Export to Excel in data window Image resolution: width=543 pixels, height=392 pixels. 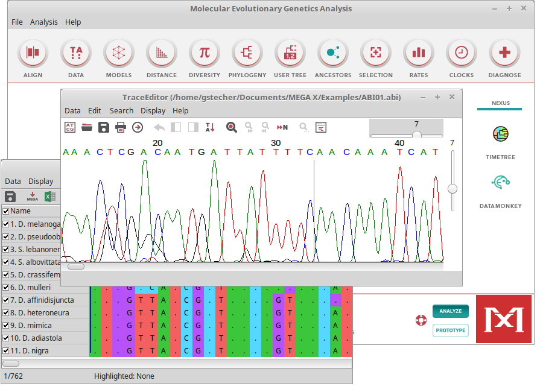pos(50,197)
